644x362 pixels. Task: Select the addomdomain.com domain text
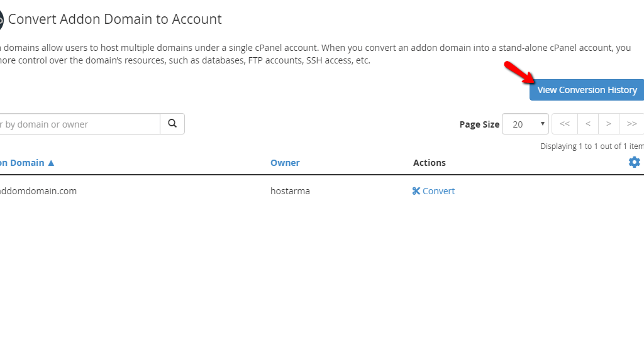click(38, 191)
